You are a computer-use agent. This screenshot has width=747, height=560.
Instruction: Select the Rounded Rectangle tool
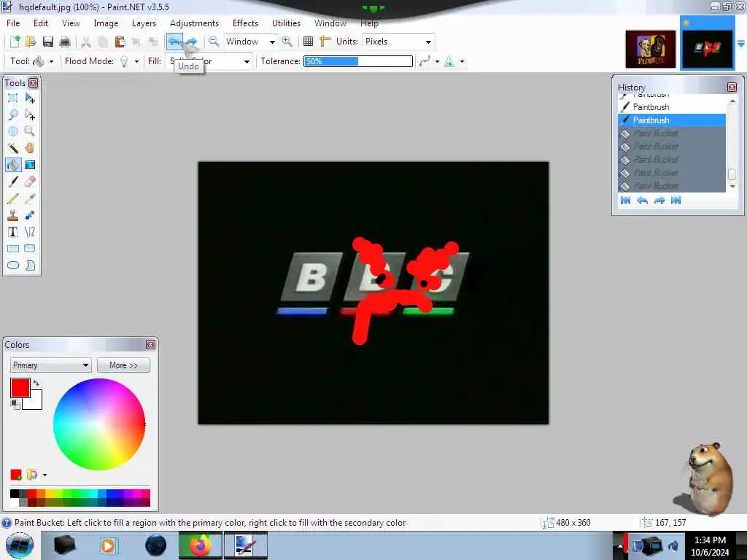[29, 249]
